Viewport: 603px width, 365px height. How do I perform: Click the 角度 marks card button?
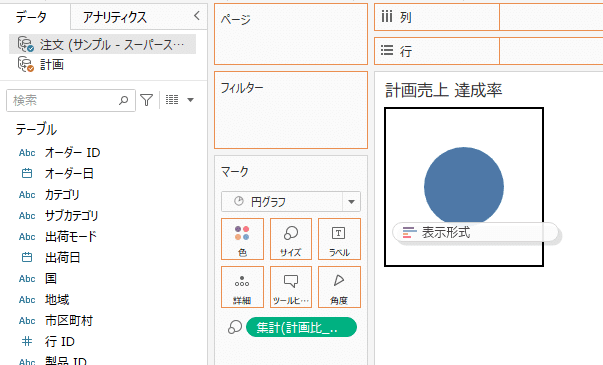pyautogui.click(x=339, y=287)
